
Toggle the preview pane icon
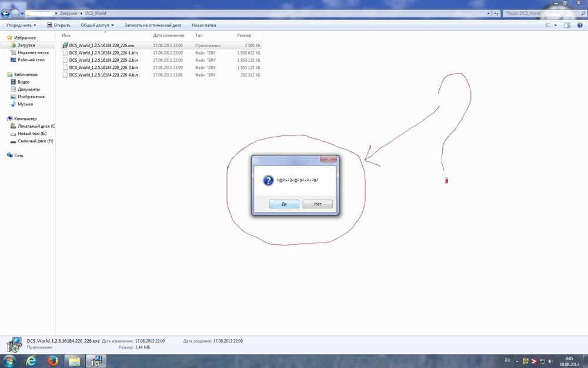pyautogui.click(x=567, y=25)
